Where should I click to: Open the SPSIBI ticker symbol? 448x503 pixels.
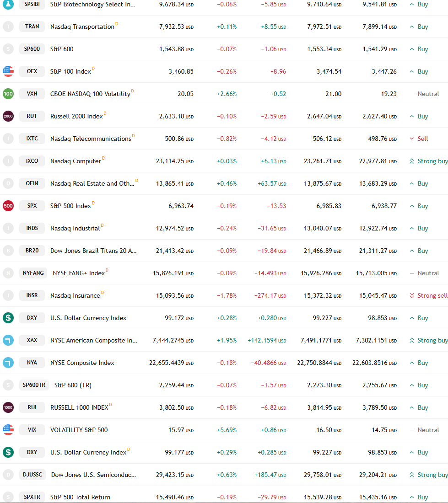(32, 4)
